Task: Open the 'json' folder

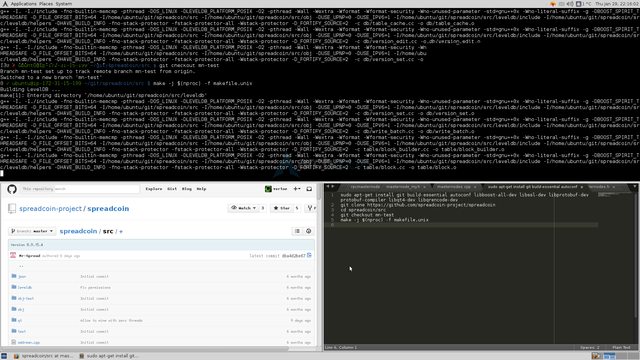Action: pyautogui.click(x=22, y=277)
